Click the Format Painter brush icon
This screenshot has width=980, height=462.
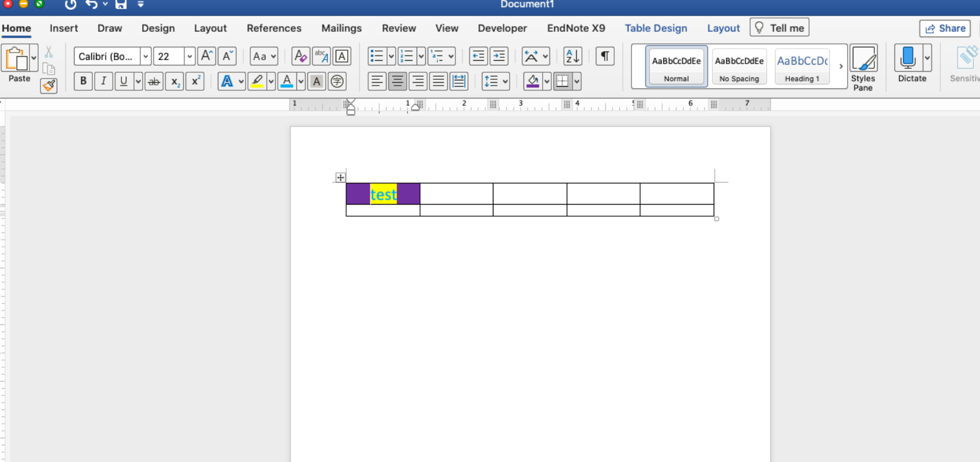coord(49,86)
